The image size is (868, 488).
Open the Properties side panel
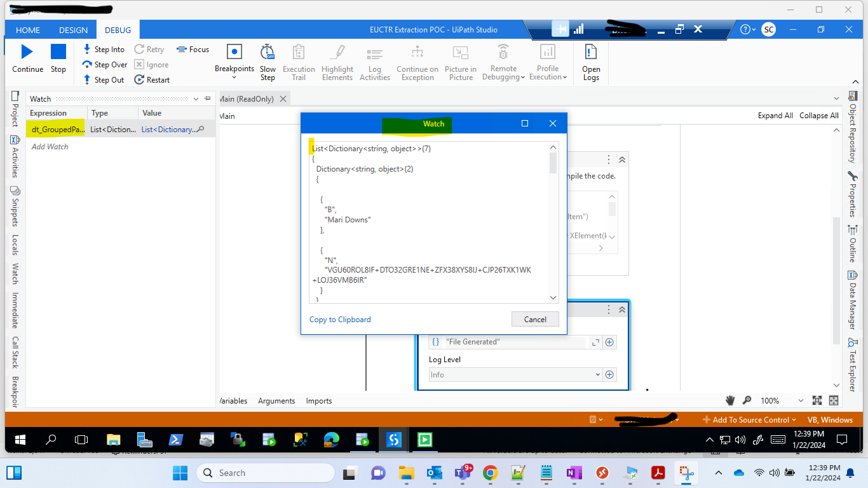click(x=852, y=194)
